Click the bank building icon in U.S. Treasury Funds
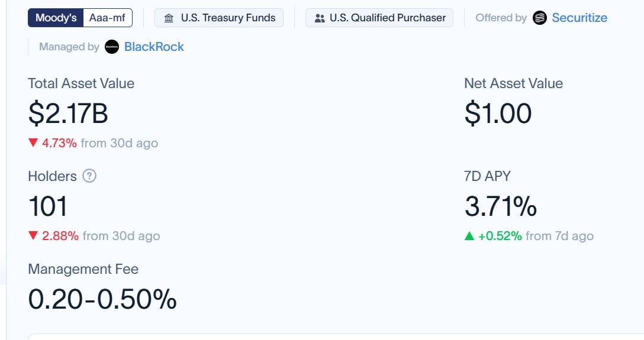This screenshot has width=644, height=340. pyautogui.click(x=169, y=18)
